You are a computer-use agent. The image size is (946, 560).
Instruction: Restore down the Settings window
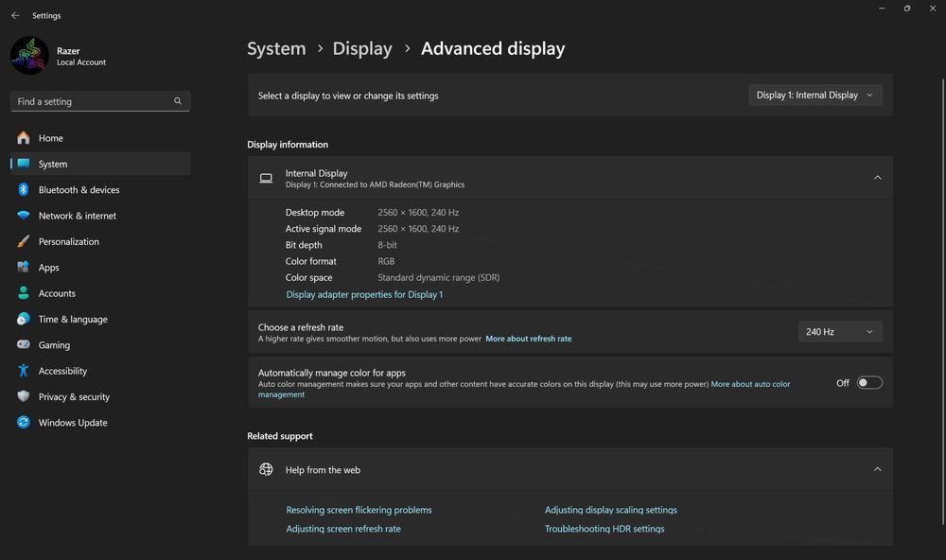[x=907, y=9]
